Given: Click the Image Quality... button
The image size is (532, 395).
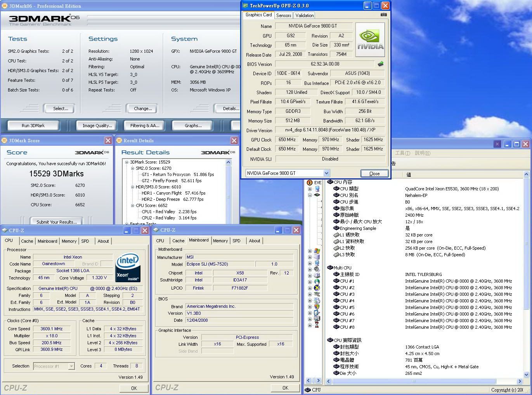Looking at the screenshot, I should tap(97, 126).
